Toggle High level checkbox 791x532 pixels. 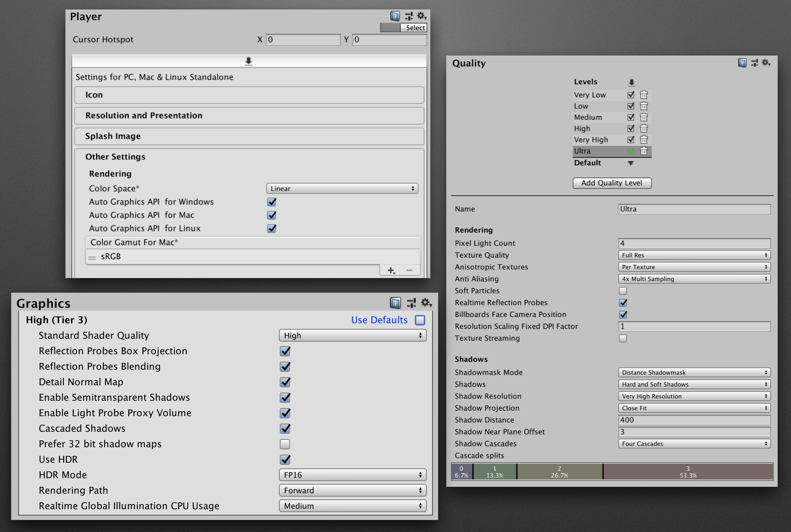(x=631, y=129)
